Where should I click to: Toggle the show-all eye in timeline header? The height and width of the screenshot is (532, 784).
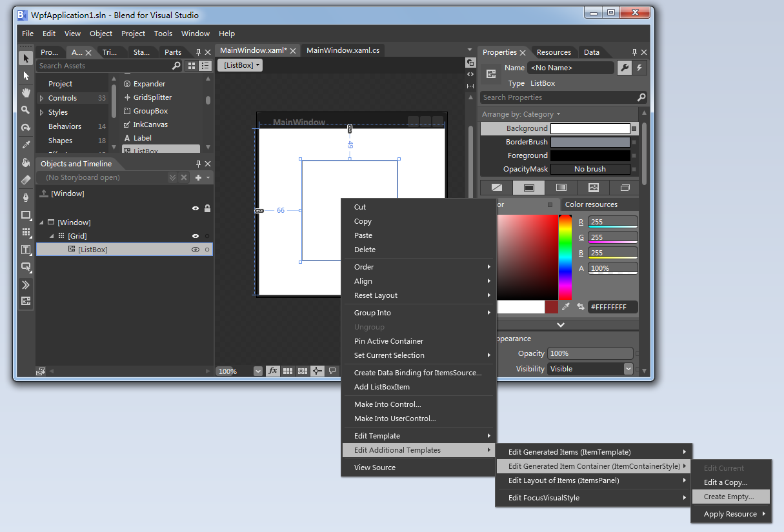196,208
